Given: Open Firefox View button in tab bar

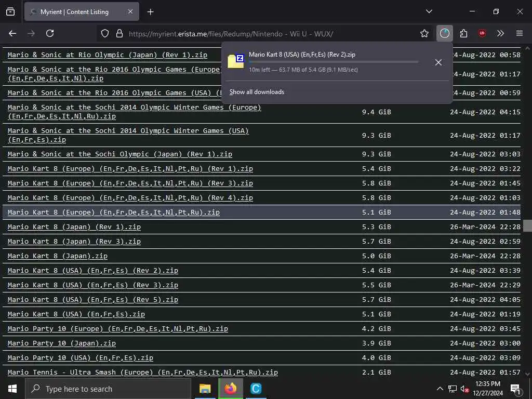Looking at the screenshot, I should pos(10,11).
